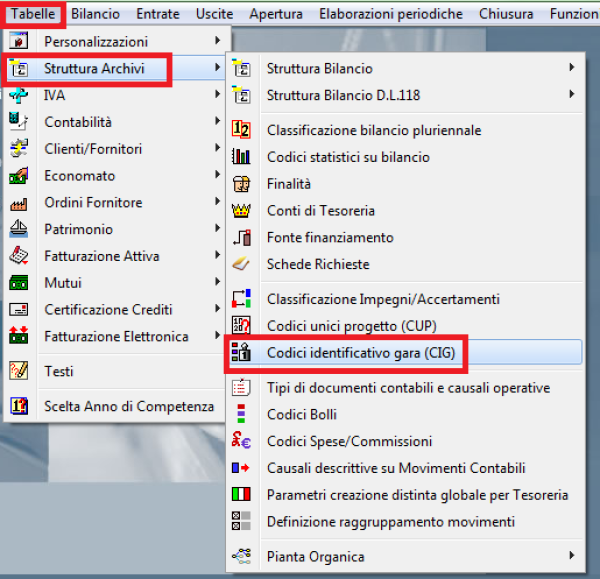Click the Struttura Archivi icon
This screenshot has width=600, height=579.
point(18,68)
